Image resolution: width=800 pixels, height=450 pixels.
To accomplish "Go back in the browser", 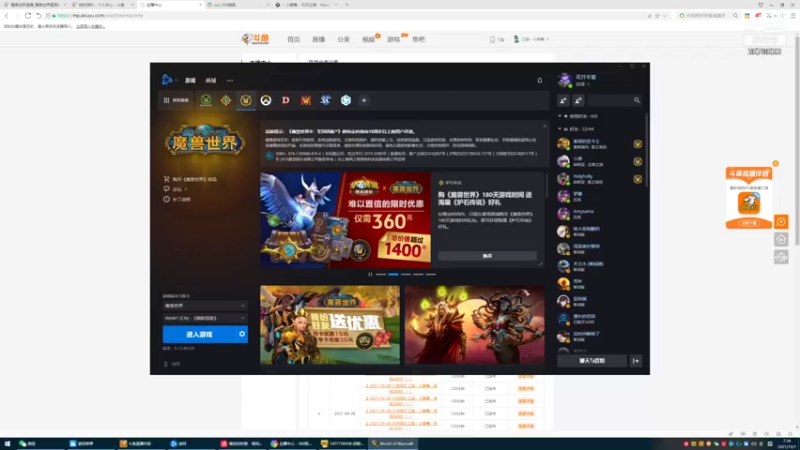I will coord(7,16).
